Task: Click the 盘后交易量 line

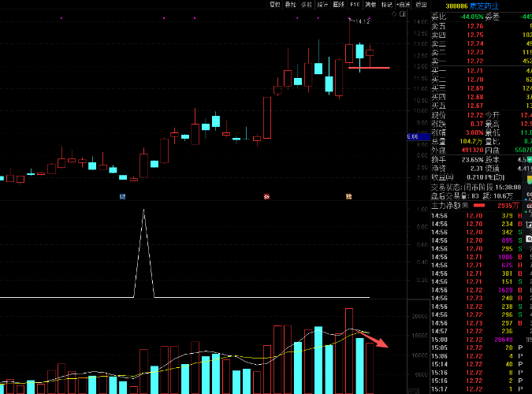Action: 472,196
